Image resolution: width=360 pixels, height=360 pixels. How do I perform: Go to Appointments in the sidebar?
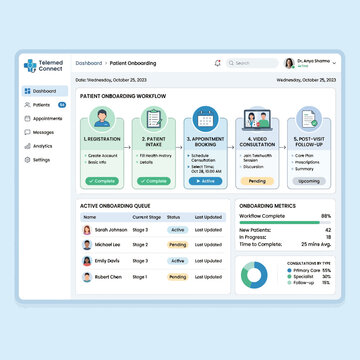coord(45,119)
